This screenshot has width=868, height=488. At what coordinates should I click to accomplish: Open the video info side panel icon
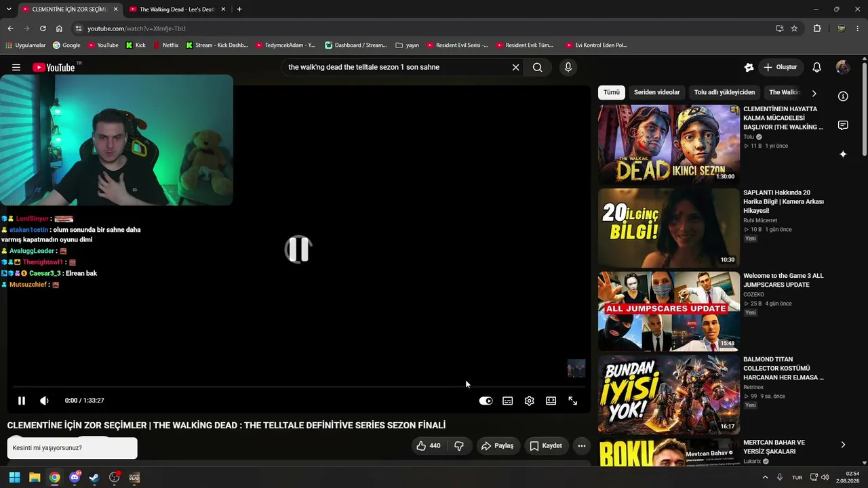843,96
